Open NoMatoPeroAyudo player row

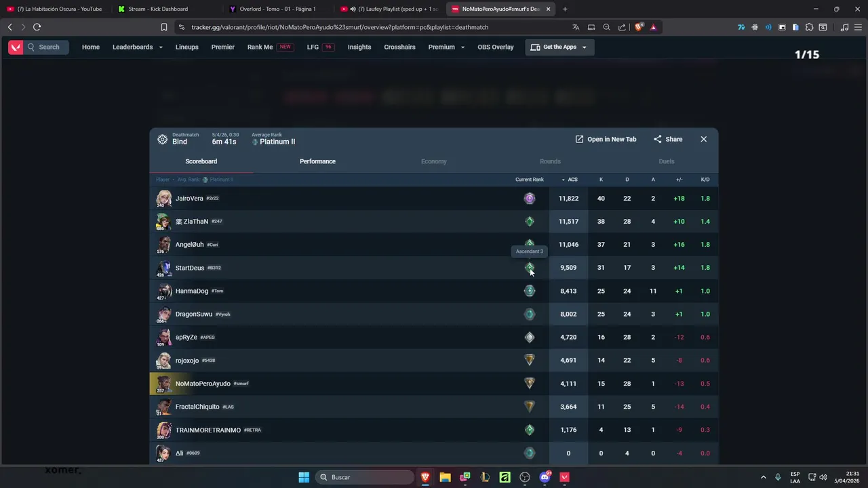434,384
